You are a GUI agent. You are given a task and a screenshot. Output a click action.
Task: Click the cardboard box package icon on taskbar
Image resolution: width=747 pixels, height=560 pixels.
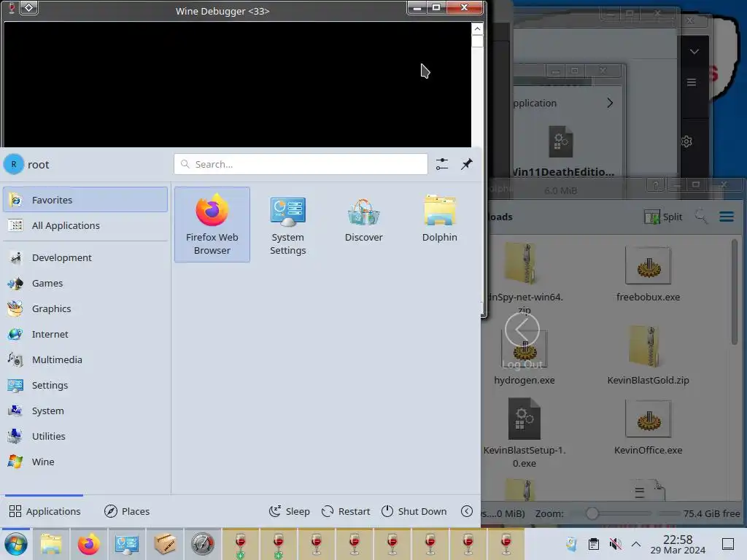[x=165, y=544]
